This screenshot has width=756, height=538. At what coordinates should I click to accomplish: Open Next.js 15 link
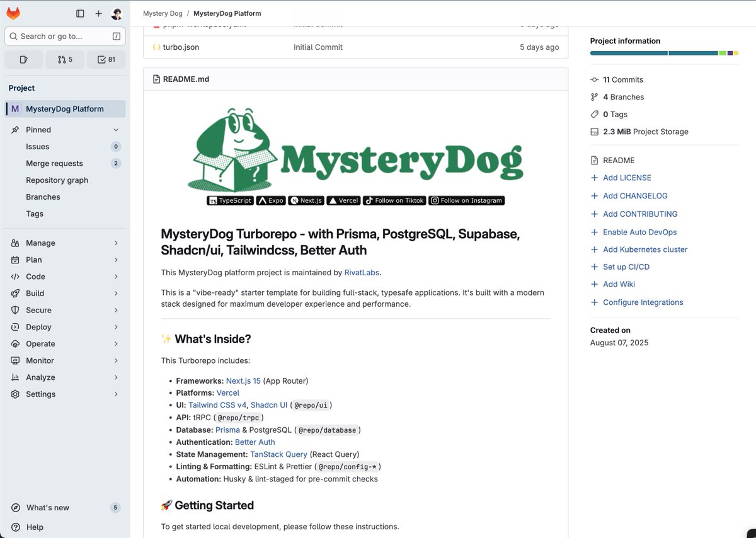(x=243, y=381)
